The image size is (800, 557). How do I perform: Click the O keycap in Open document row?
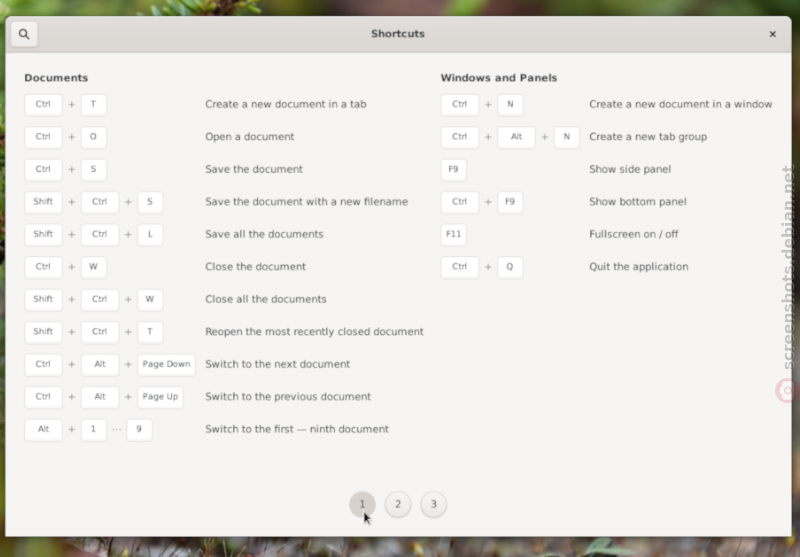(x=93, y=137)
